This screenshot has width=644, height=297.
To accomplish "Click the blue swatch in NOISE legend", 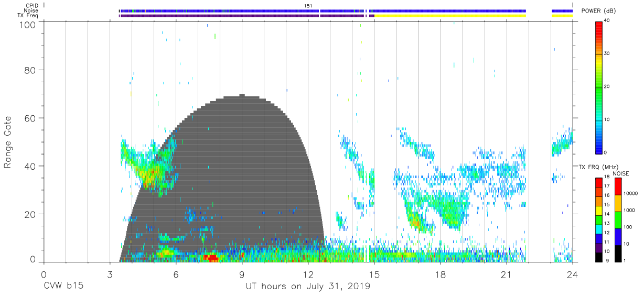I will point(617,237).
